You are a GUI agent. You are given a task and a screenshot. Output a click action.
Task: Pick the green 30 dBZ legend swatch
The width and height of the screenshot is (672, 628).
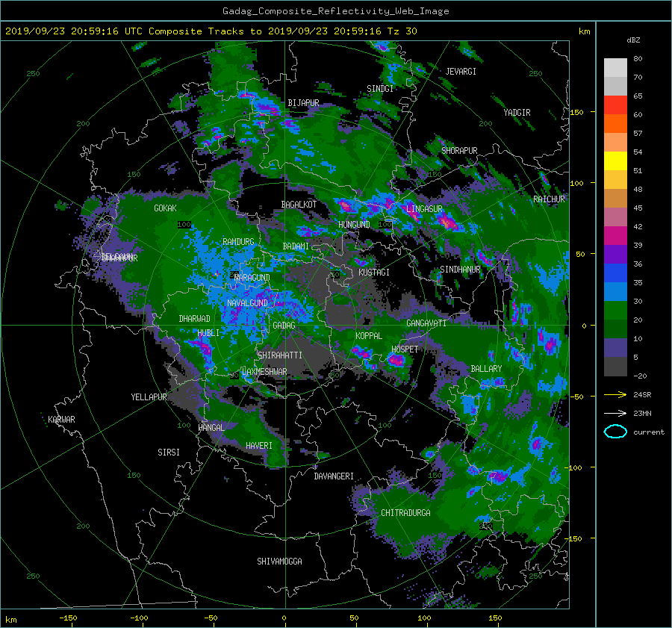tap(615, 311)
